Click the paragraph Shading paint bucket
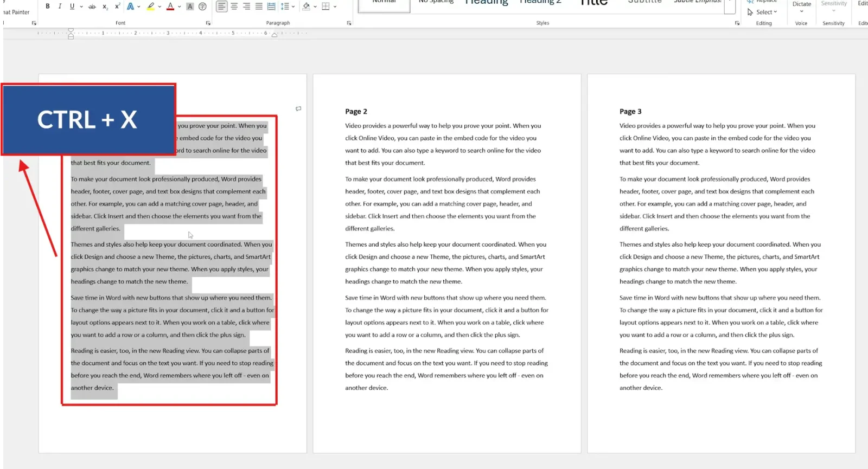868x469 pixels. click(x=307, y=7)
